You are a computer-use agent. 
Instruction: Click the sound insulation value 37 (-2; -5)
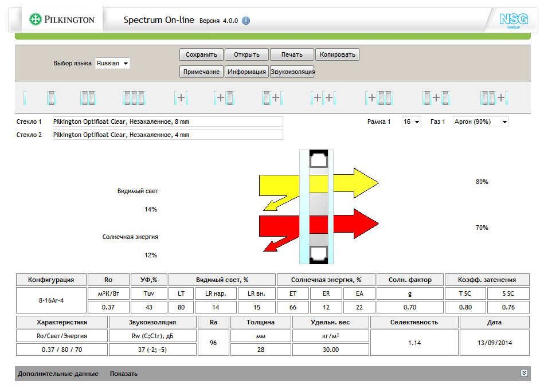click(x=152, y=350)
